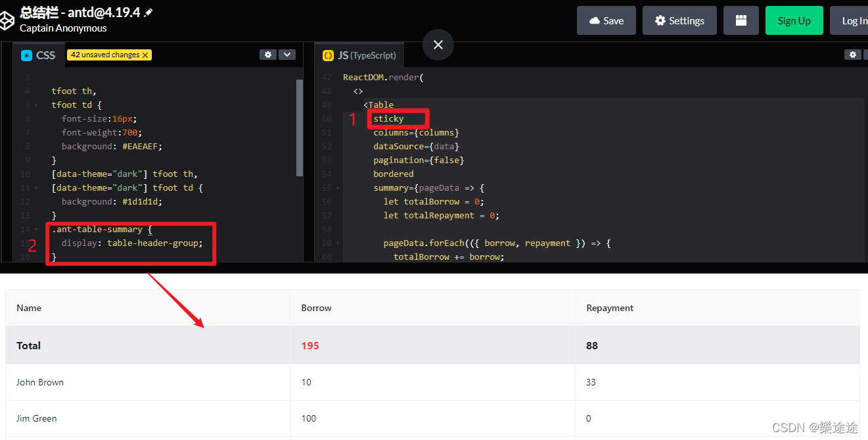Screen dimensions: 868x440
Task: Fold JS code at line 59
Action: (338, 243)
